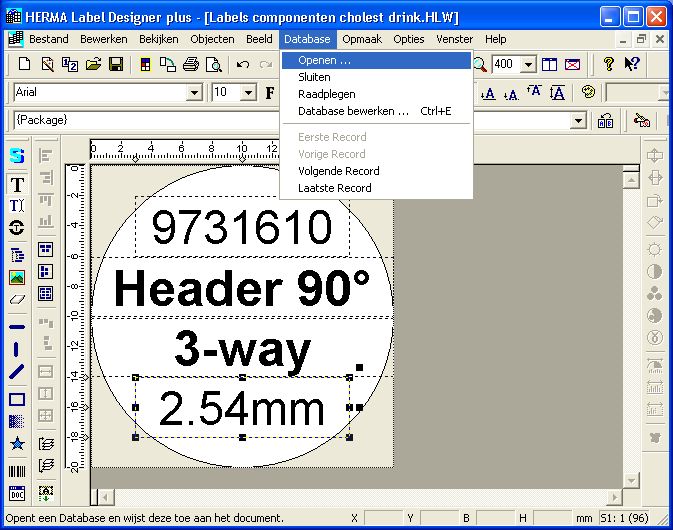Open file with the folder icon

coord(93,65)
